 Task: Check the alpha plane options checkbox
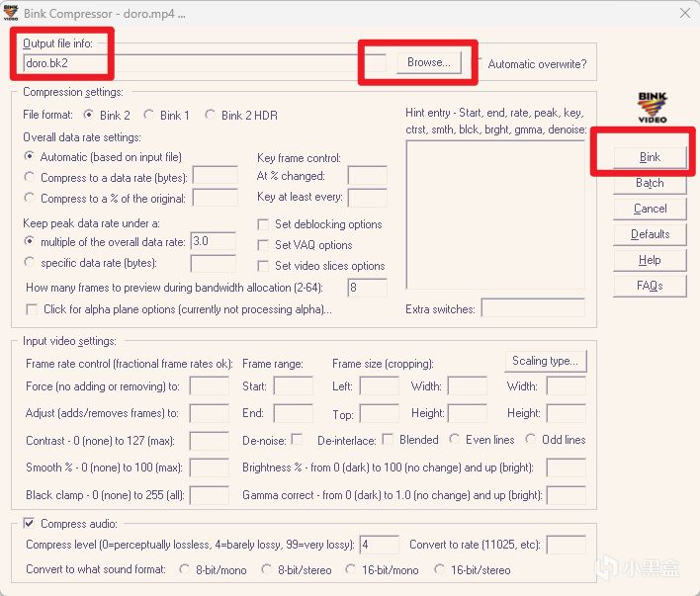point(32,309)
